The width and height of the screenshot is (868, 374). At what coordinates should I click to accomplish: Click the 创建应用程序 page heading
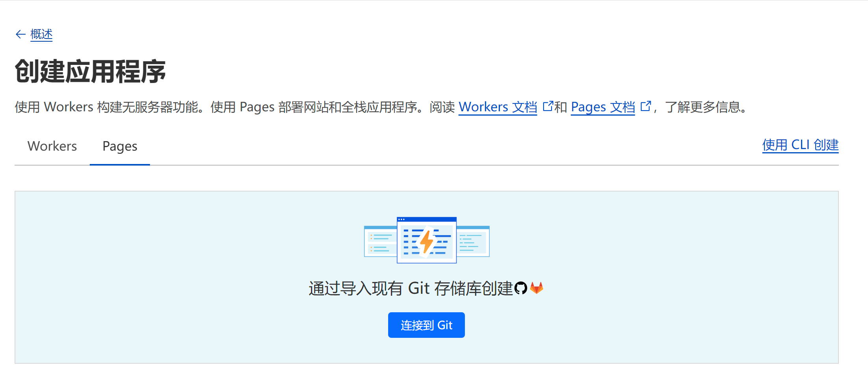(x=91, y=72)
